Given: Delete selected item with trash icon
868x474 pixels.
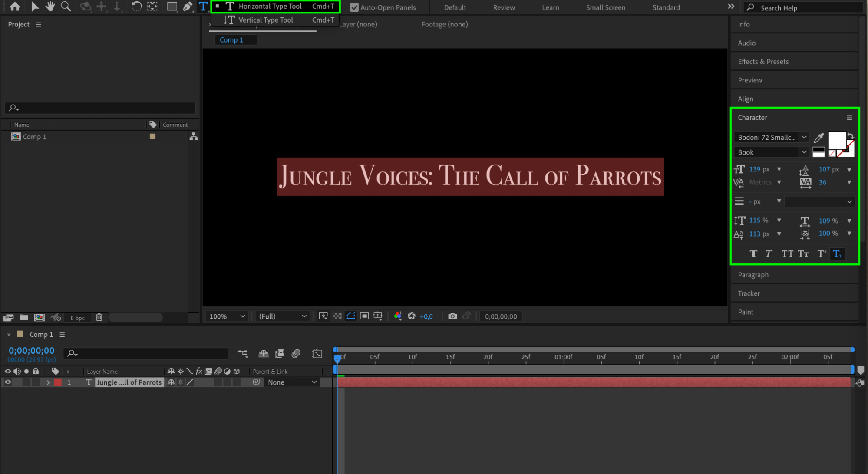Looking at the screenshot, I should click(99, 317).
